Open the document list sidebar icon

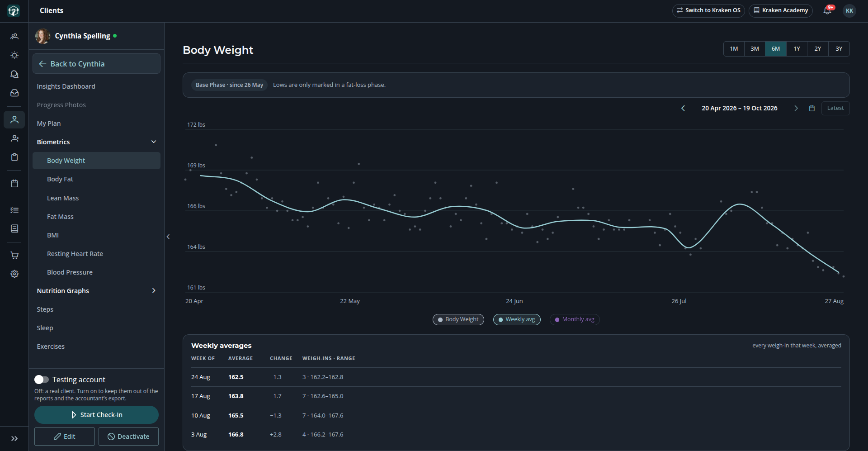click(x=14, y=228)
